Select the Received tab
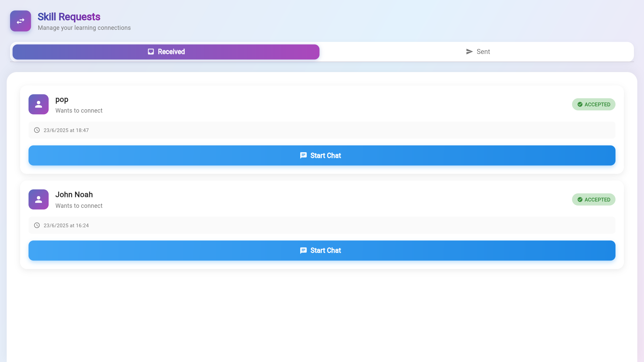The image size is (644, 362). point(166,52)
